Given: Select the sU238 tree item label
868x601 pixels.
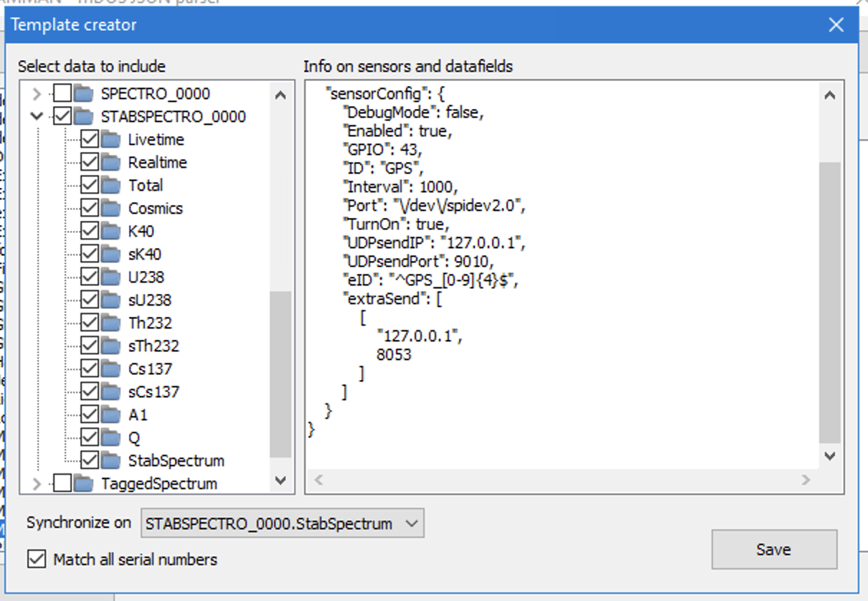Looking at the screenshot, I should pos(149,300).
